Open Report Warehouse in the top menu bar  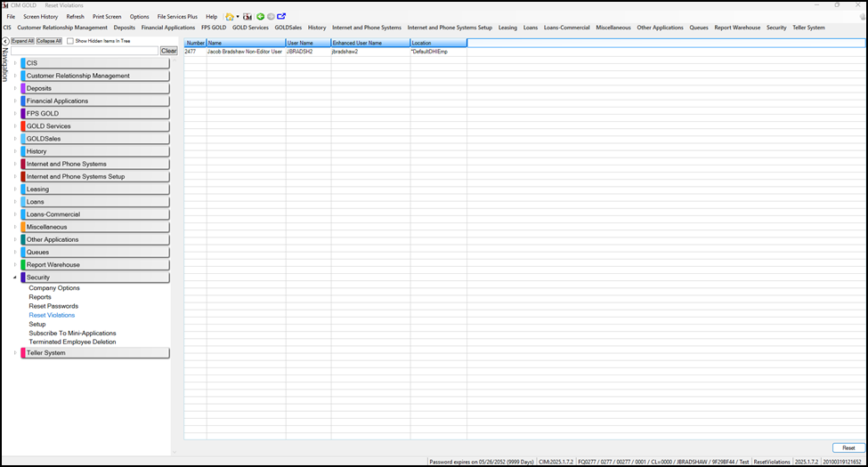737,28
